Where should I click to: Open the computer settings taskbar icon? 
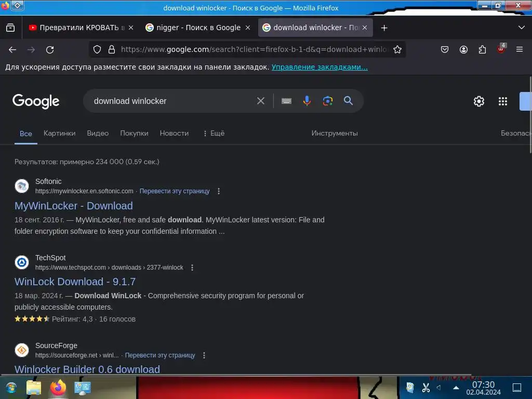click(x=83, y=388)
